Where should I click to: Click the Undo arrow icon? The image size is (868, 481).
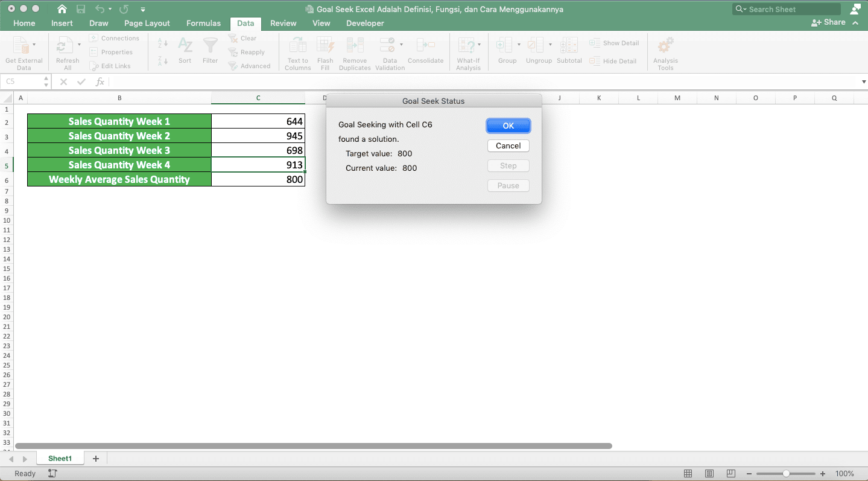(100, 9)
